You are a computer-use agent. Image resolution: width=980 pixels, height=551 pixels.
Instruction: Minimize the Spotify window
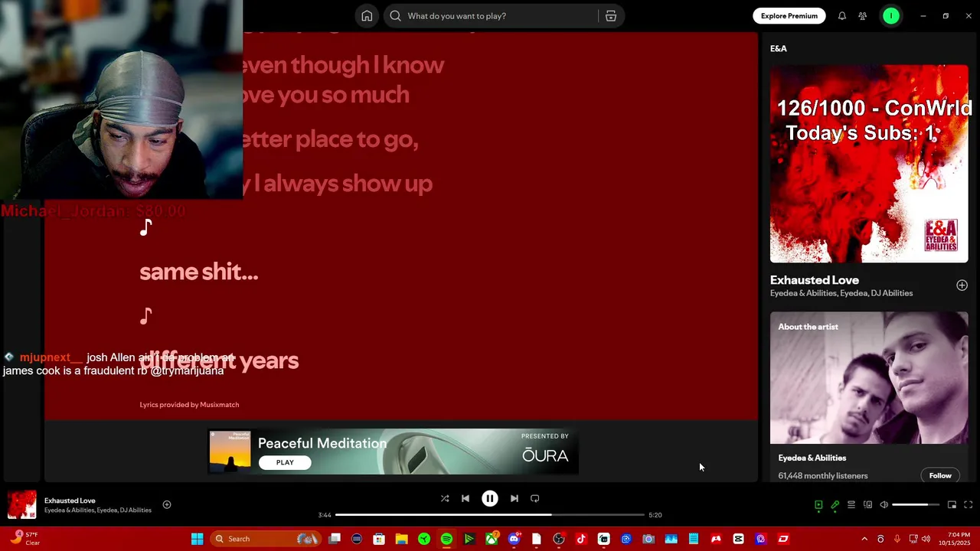[923, 16]
